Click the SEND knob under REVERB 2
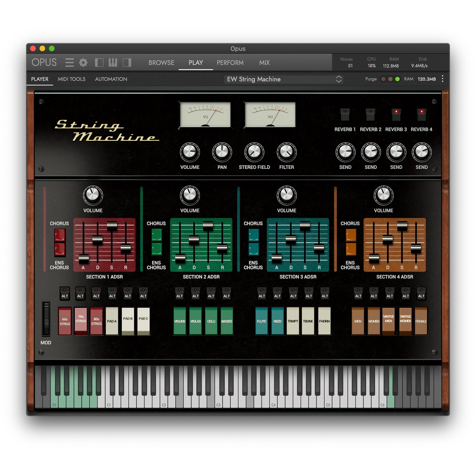 [371, 152]
